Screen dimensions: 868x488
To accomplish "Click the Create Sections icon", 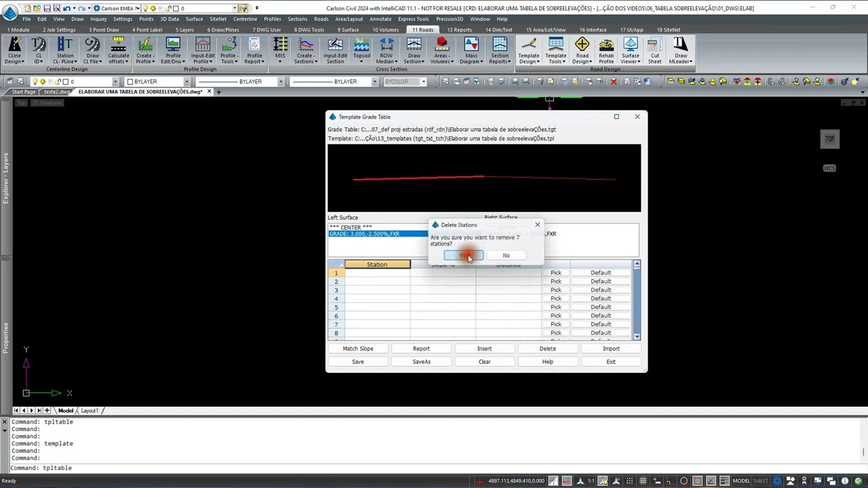I will click(x=306, y=51).
